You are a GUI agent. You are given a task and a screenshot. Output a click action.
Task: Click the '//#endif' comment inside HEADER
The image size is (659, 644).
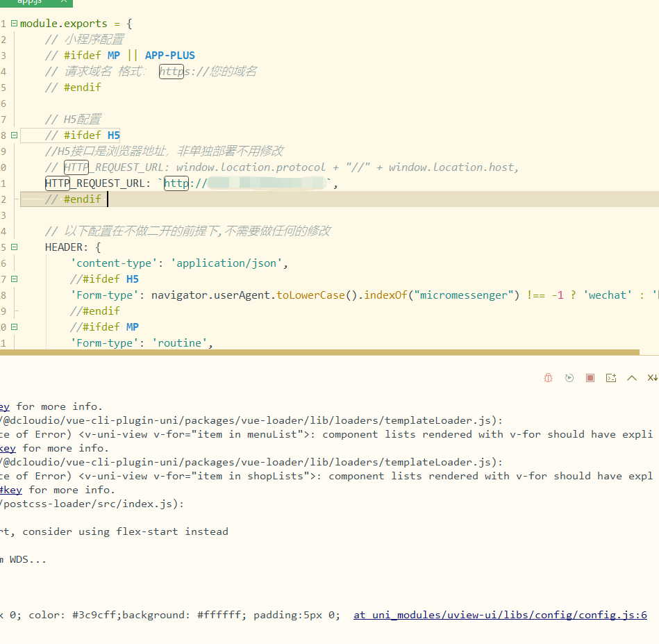pyautogui.click(x=95, y=311)
